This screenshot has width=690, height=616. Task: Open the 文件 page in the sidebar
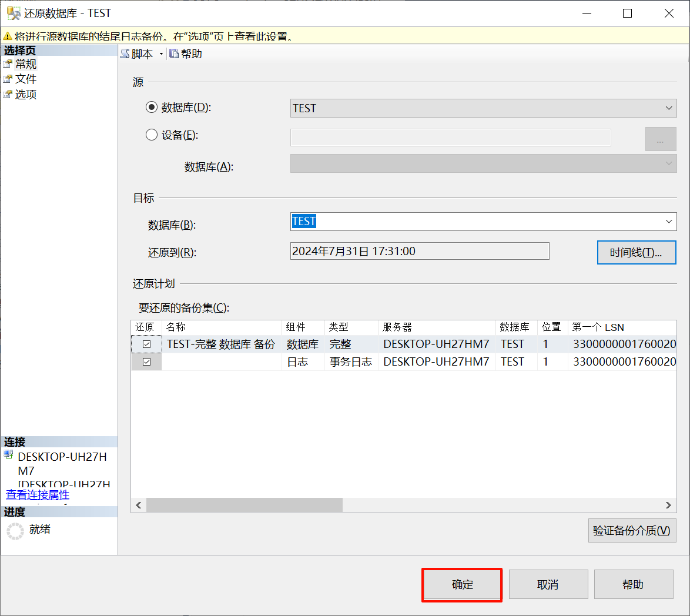(25, 79)
